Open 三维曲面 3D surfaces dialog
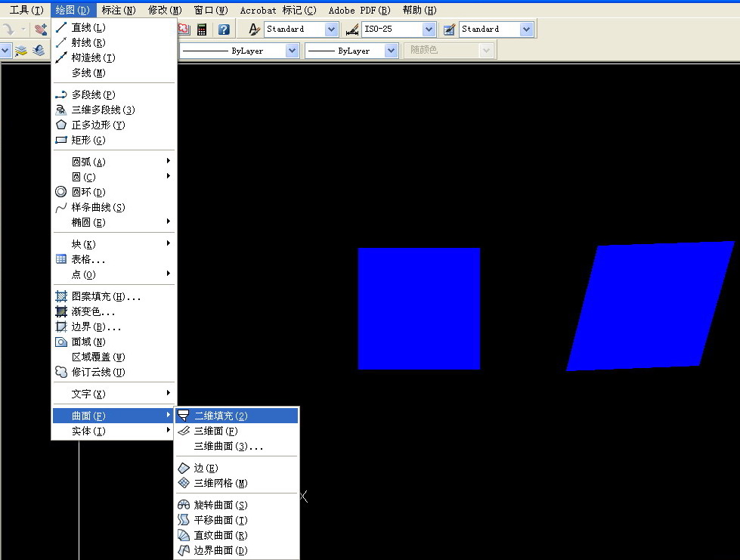Viewport: 740px width, 560px height. [237, 446]
